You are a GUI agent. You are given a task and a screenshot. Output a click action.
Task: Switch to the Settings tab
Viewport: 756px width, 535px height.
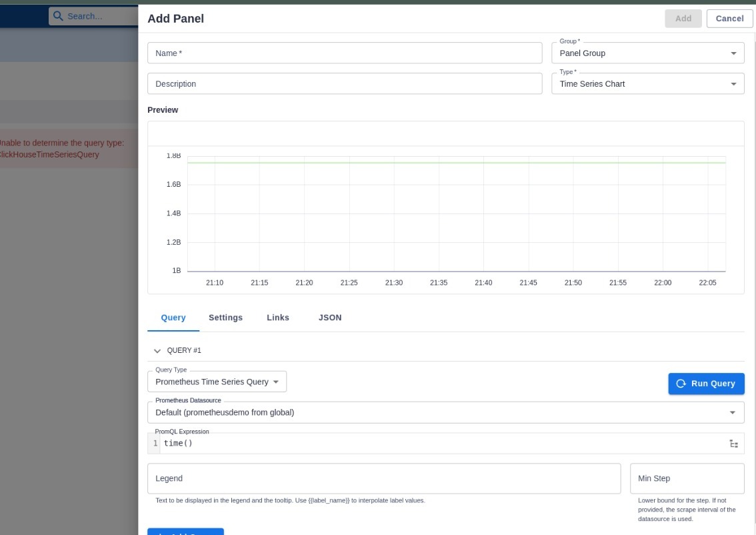tap(225, 318)
